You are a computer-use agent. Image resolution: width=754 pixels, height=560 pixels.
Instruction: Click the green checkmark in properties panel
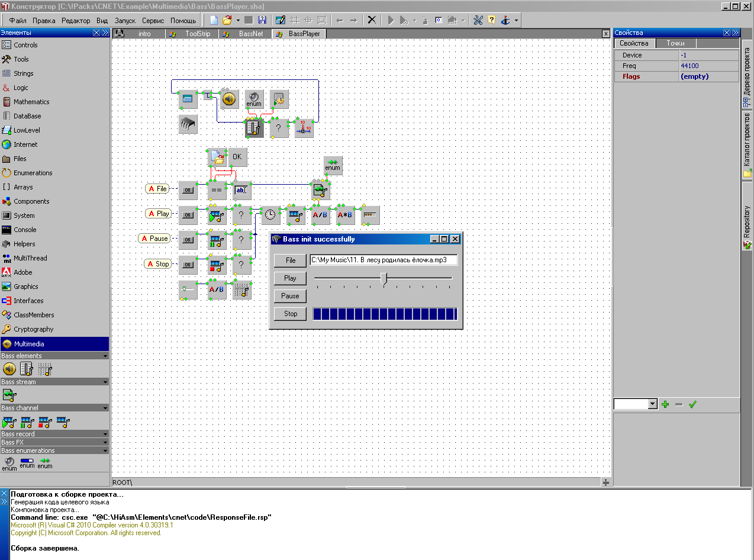692,404
